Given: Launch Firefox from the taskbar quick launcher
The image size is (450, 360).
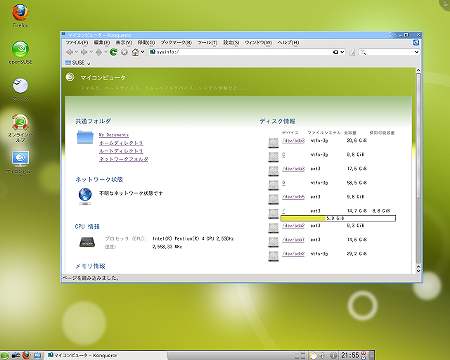Looking at the screenshot, I should click(x=26, y=355).
